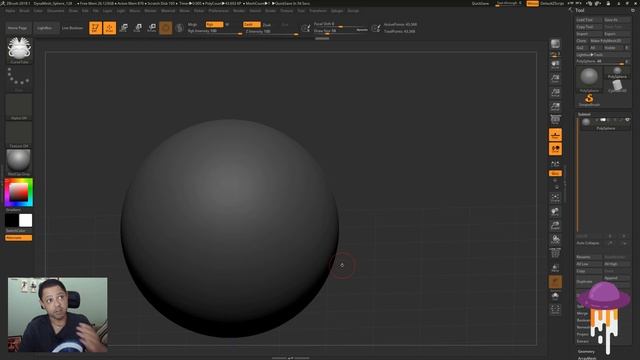Click the Xpose icon
The height and width of the screenshot is (360, 640).
tap(555, 309)
